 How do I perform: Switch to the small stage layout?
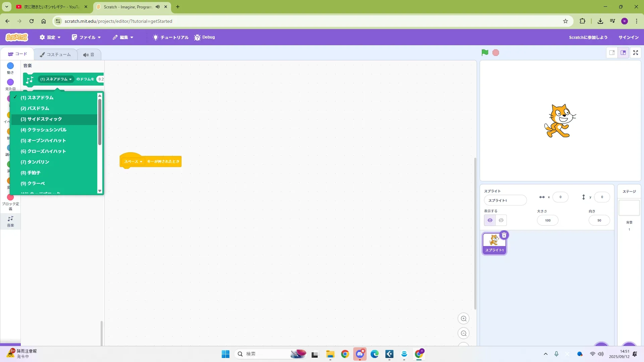(612, 53)
